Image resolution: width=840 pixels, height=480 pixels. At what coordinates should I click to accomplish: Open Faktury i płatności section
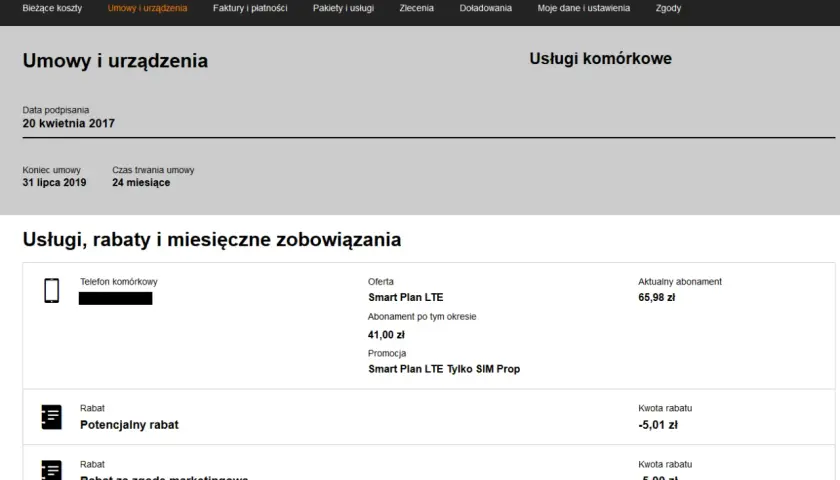[250, 8]
